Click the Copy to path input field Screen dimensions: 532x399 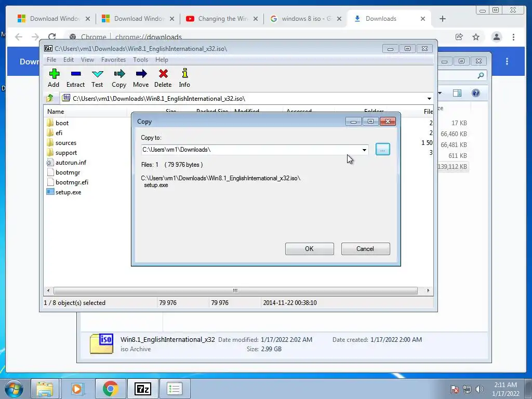251,150
